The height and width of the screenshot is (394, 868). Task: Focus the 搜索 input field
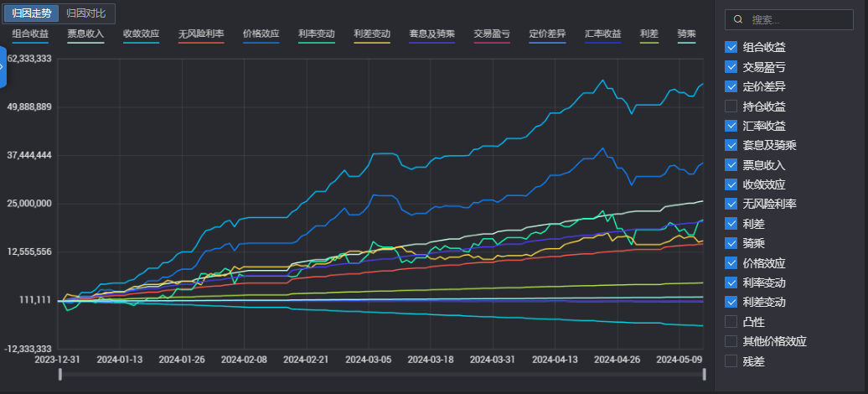pyautogui.click(x=789, y=19)
